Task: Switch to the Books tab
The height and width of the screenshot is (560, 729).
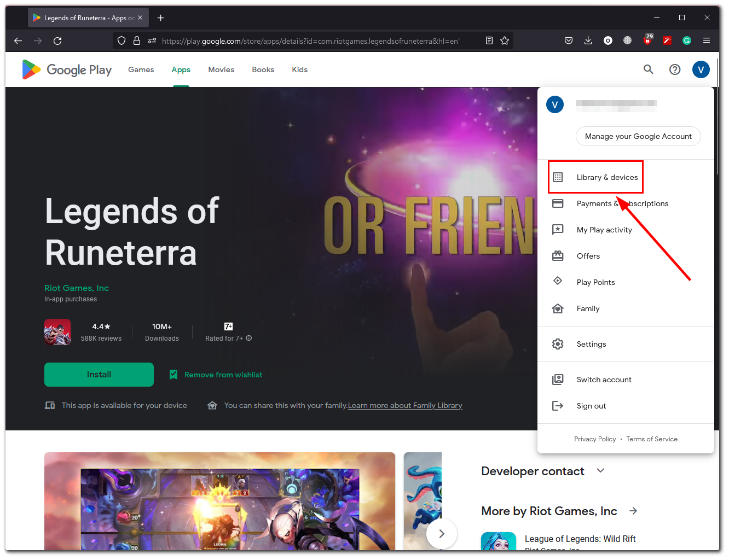Action: click(x=263, y=69)
